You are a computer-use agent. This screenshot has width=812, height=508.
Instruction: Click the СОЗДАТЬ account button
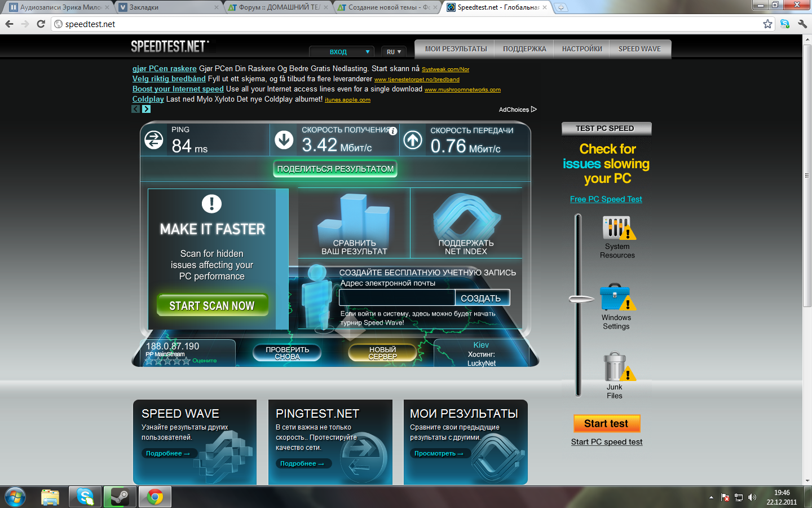481,298
